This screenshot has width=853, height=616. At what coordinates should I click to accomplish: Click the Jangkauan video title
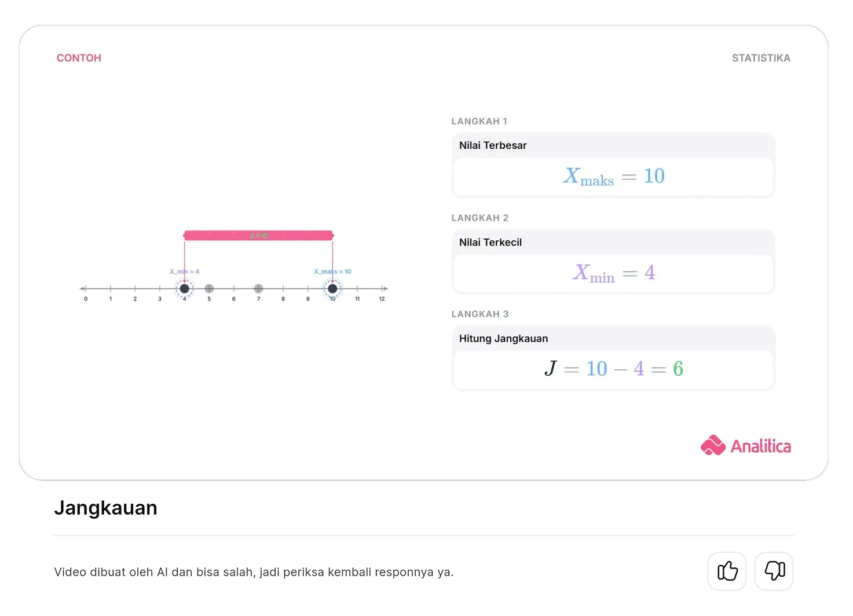pyautogui.click(x=105, y=508)
